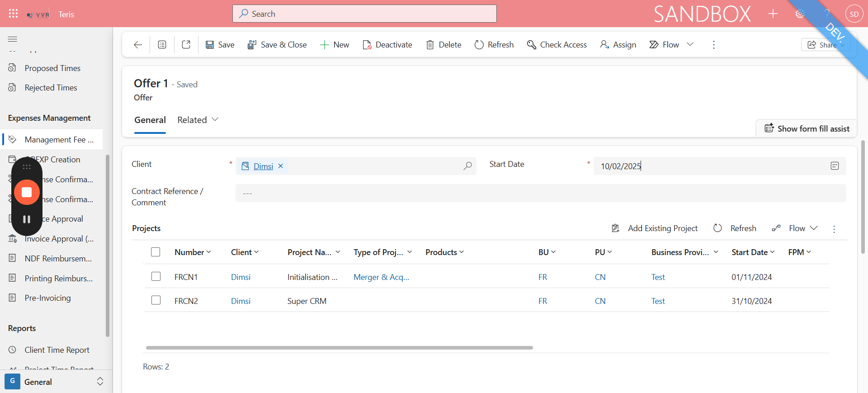Click the form vertical scrollbar
The width and height of the screenshot is (868, 393).
[x=863, y=197]
